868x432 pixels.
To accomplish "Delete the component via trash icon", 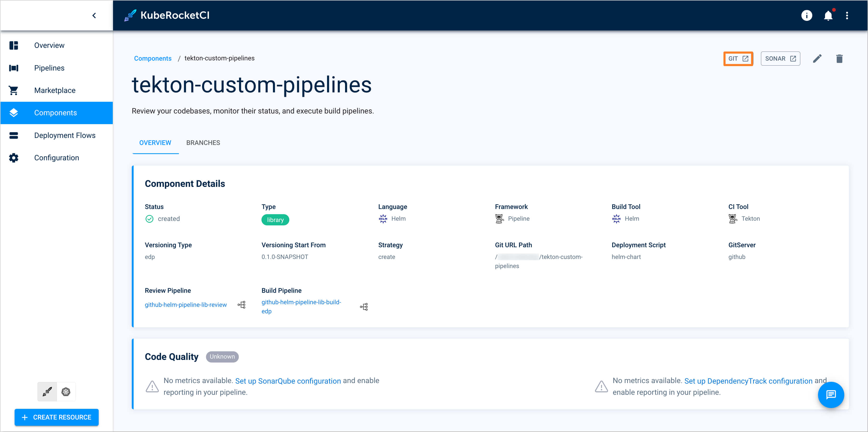I will pyautogui.click(x=839, y=58).
